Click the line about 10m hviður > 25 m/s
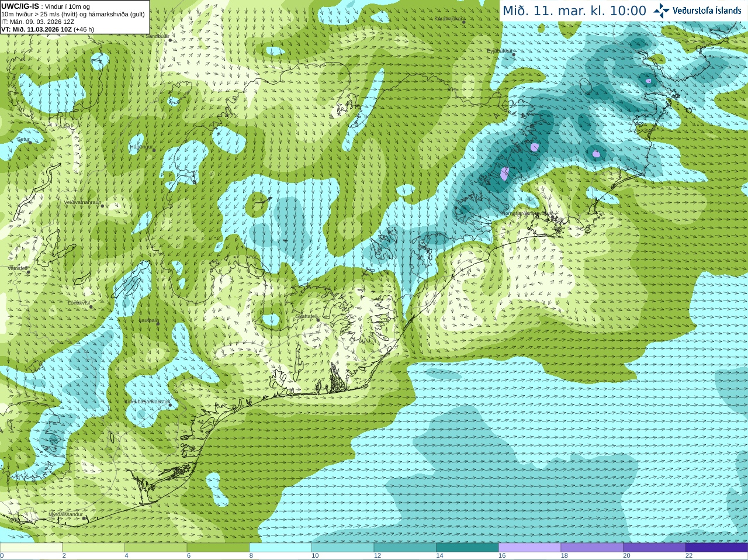Image resolution: width=748 pixels, height=560 pixels. pyautogui.click(x=73, y=14)
